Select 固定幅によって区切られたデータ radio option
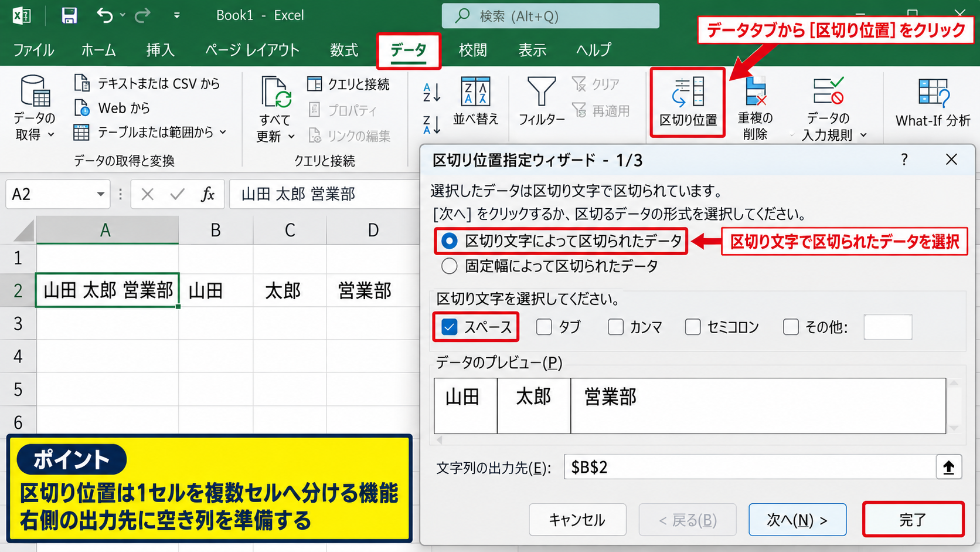Viewport: 980px width, 552px height. 449,266
